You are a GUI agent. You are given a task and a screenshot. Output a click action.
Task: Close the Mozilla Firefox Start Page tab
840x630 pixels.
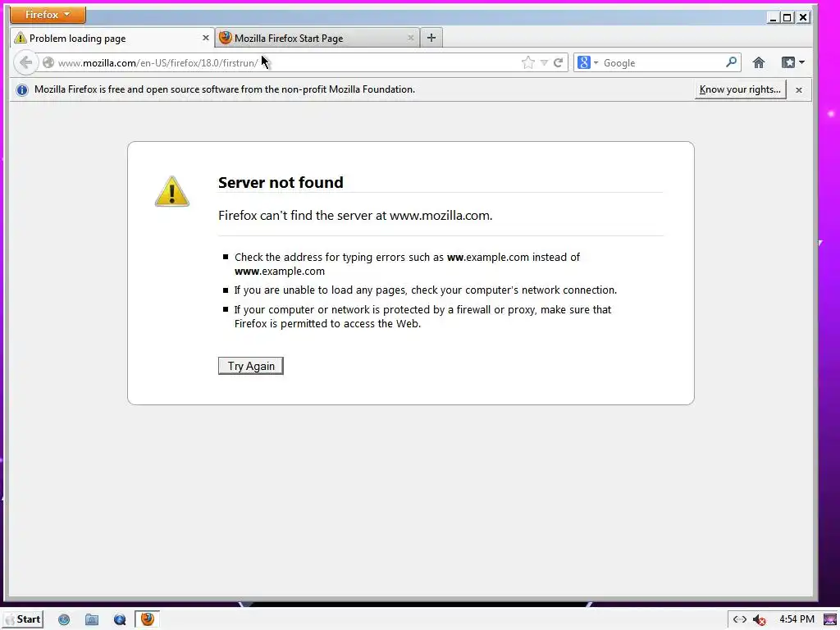click(410, 38)
